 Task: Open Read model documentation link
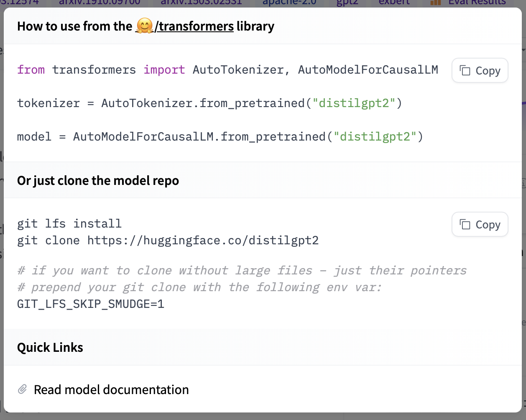click(x=111, y=389)
